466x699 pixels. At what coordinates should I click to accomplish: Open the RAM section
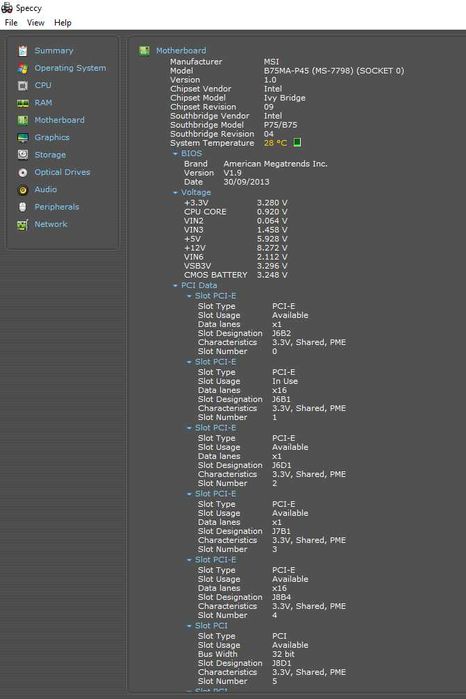[x=43, y=103]
